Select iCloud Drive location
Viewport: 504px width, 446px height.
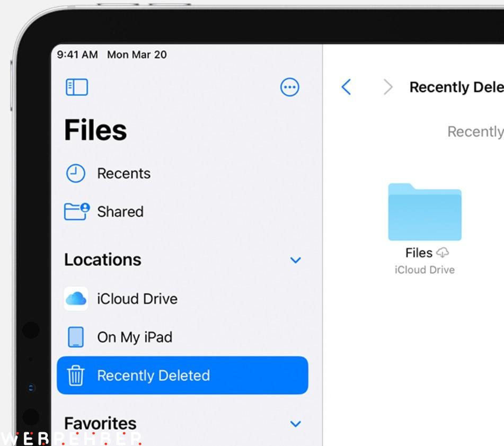pyautogui.click(x=182, y=299)
